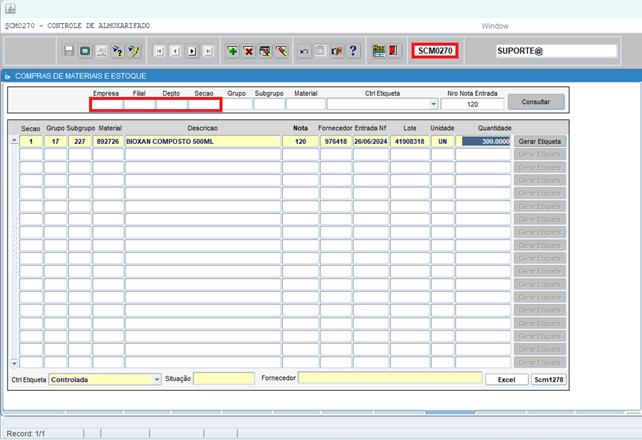The width and height of the screenshot is (642, 440).
Task: Open the Controlada dropdown at the bottom
Action: pos(157,379)
